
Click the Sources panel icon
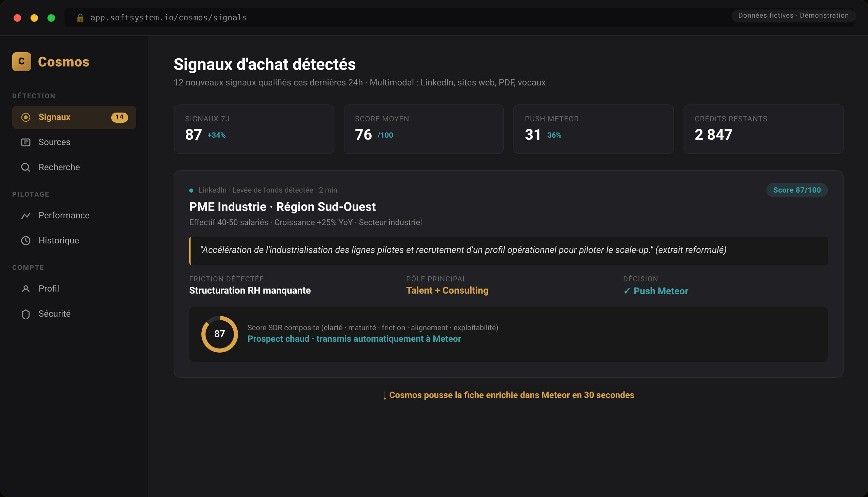coord(26,142)
